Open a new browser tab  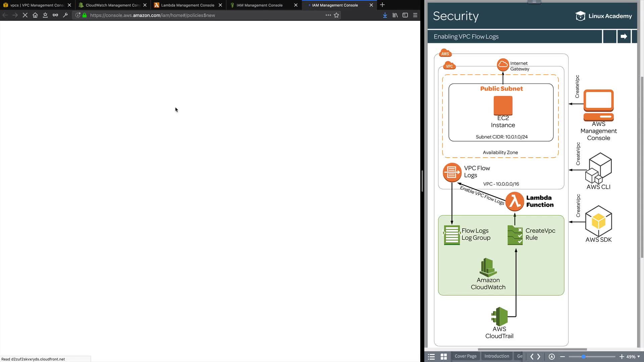(382, 5)
